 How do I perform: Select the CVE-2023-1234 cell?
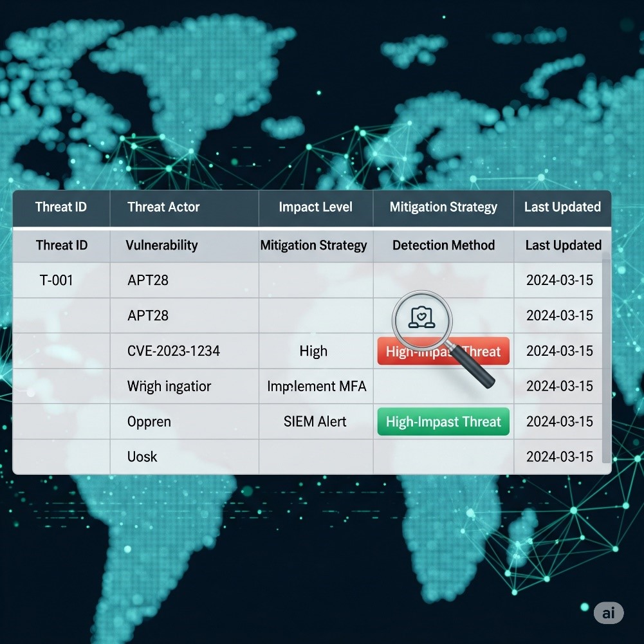pyautogui.click(x=174, y=351)
